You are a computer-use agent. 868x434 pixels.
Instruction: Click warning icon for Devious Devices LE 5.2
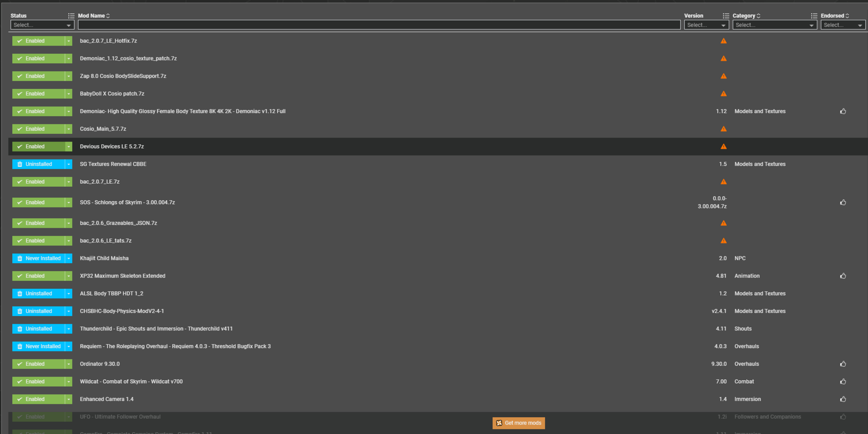pos(723,146)
